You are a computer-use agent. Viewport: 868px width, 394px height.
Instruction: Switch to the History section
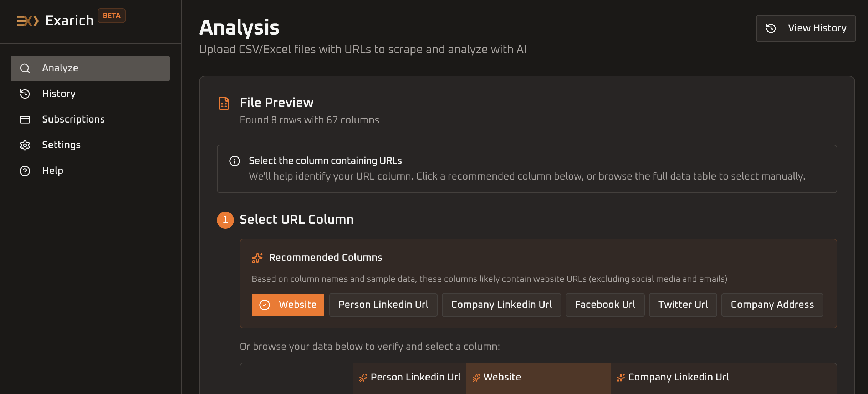coord(58,94)
